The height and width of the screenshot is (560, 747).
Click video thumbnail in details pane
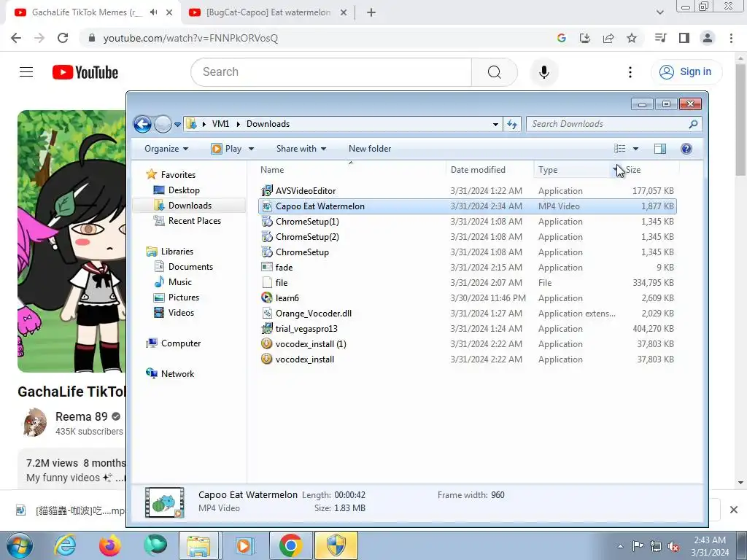[164, 502]
